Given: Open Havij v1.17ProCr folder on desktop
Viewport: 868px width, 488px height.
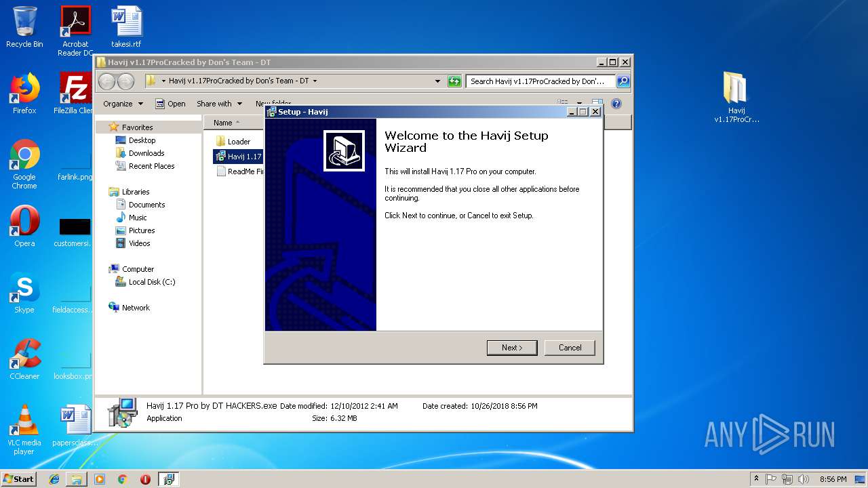Looking at the screenshot, I should (736, 98).
